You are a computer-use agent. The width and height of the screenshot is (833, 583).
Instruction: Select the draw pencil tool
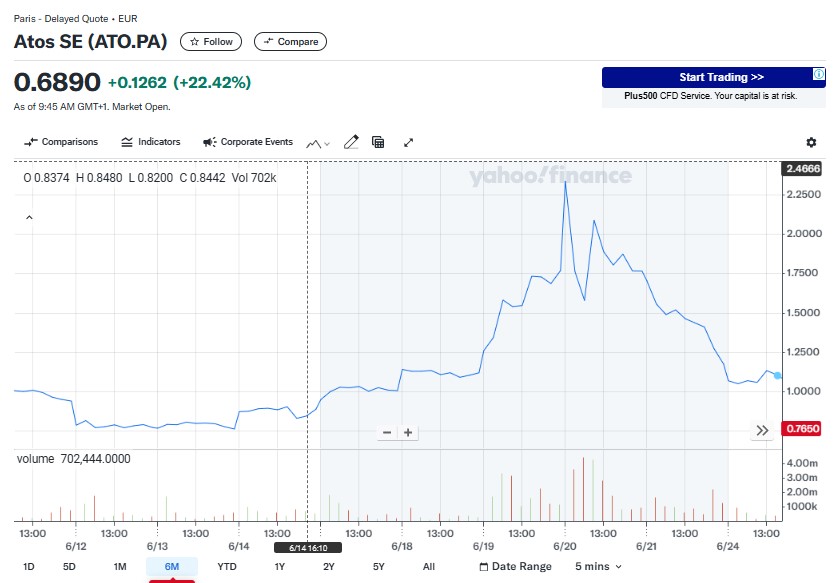click(351, 142)
